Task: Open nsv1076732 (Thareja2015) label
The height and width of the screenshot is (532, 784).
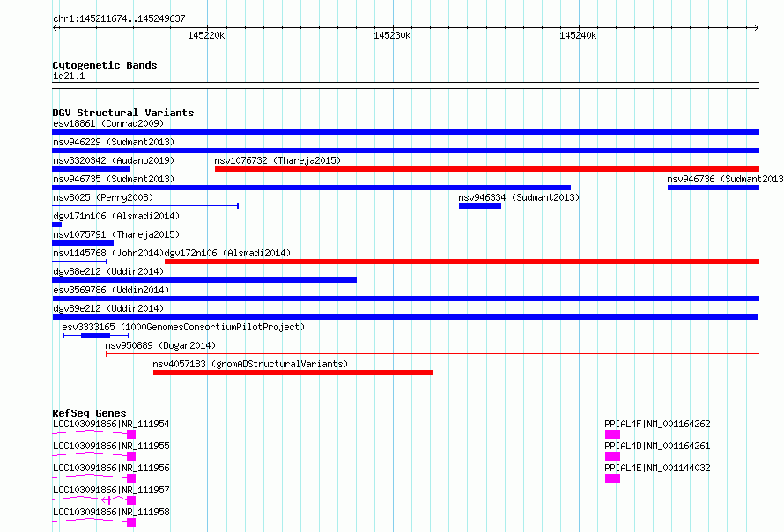Action: 277,160
